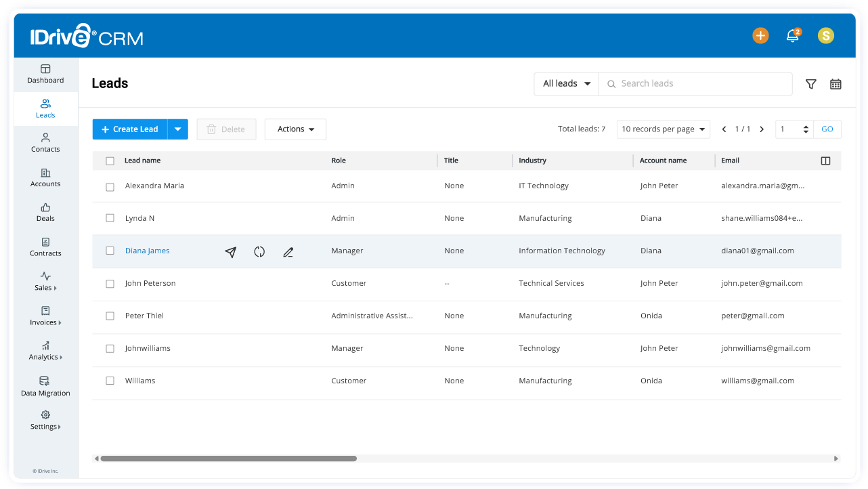Open the column manager icon in table header

point(825,161)
